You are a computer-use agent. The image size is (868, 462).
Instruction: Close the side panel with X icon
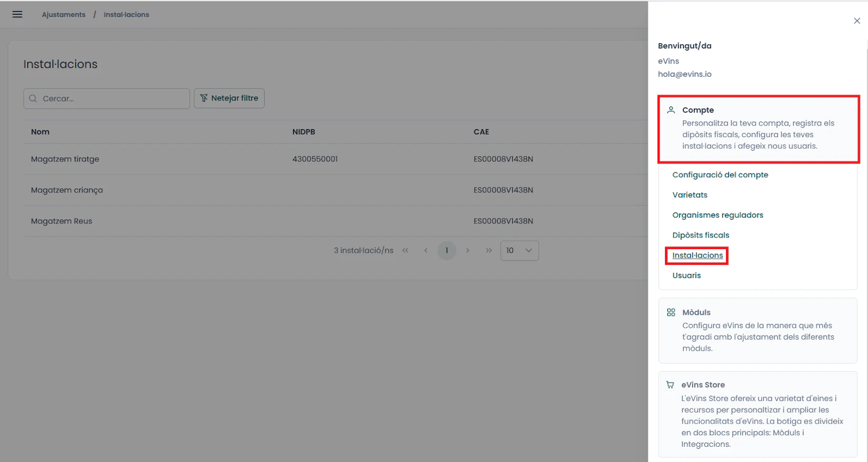click(856, 21)
